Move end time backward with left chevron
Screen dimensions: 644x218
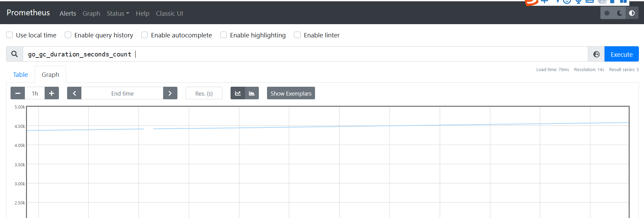coord(74,93)
